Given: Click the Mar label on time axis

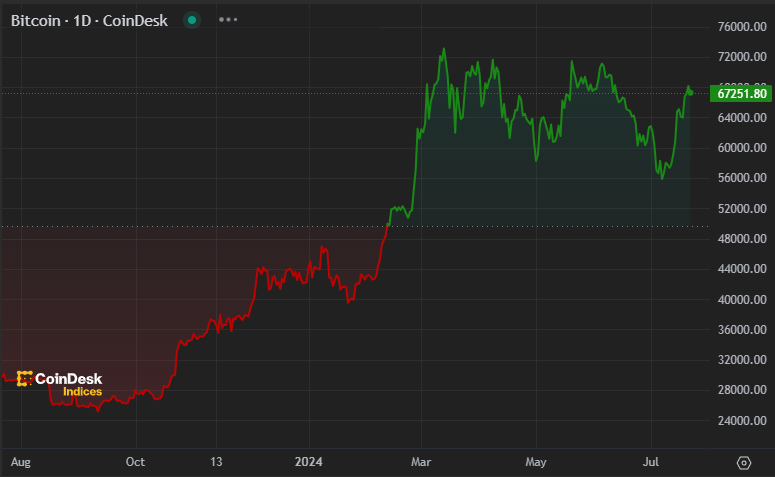Looking at the screenshot, I should [421, 462].
